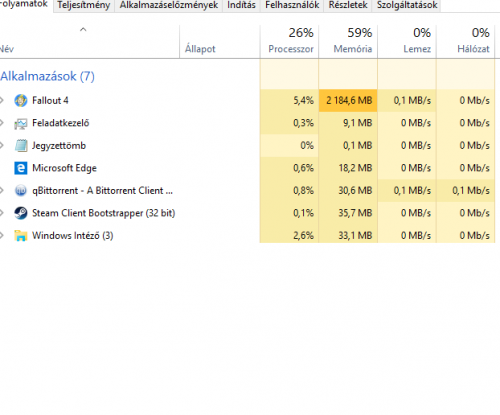
Task: Select the Feladatkezelő row name
Action: tap(61, 123)
